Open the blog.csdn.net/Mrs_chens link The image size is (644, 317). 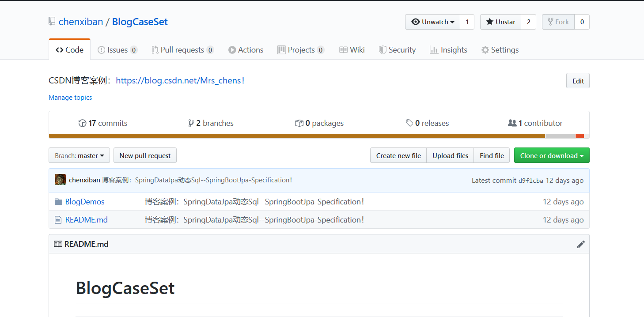180,81
